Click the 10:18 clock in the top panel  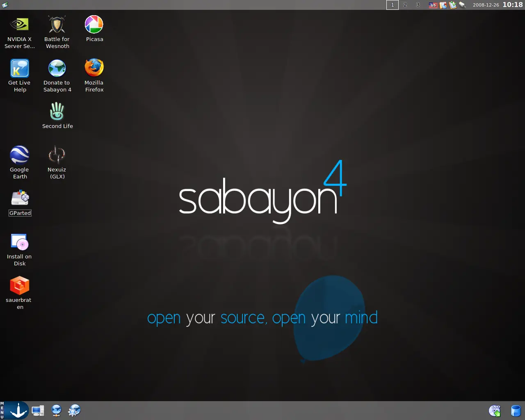point(513,5)
